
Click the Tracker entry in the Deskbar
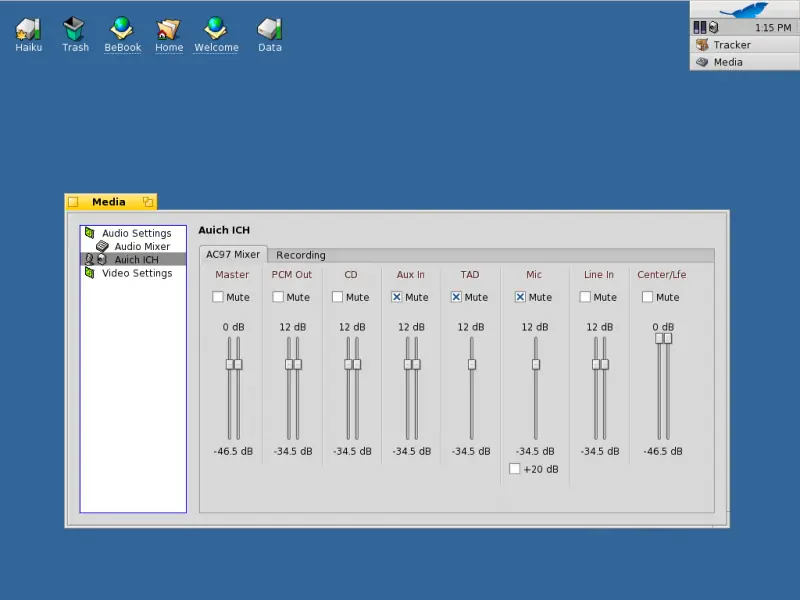tap(744, 45)
